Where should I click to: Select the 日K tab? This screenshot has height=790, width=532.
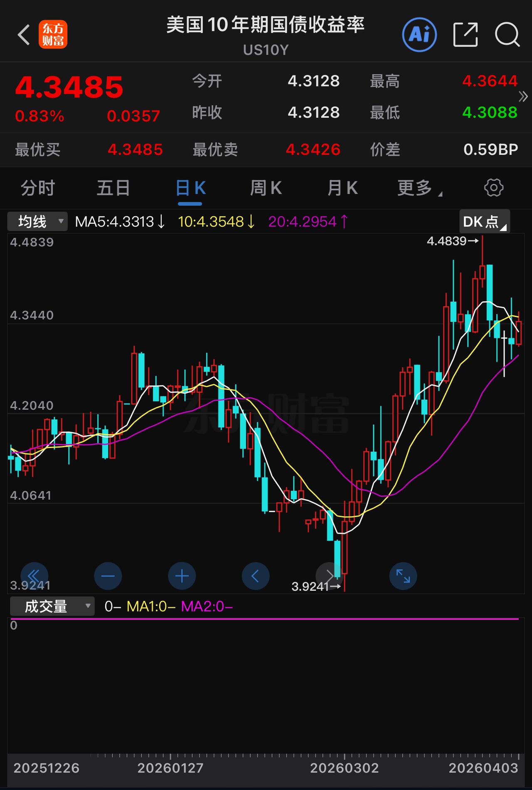(190, 188)
